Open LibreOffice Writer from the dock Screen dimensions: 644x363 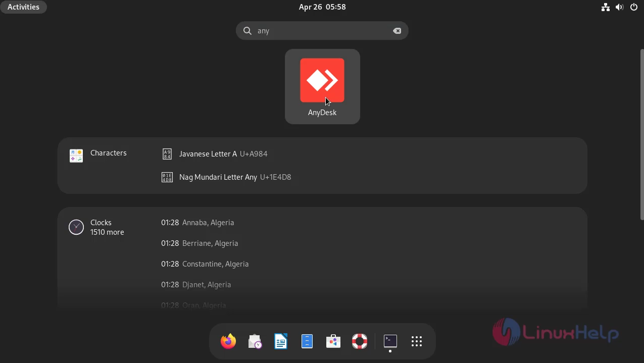(281, 341)
